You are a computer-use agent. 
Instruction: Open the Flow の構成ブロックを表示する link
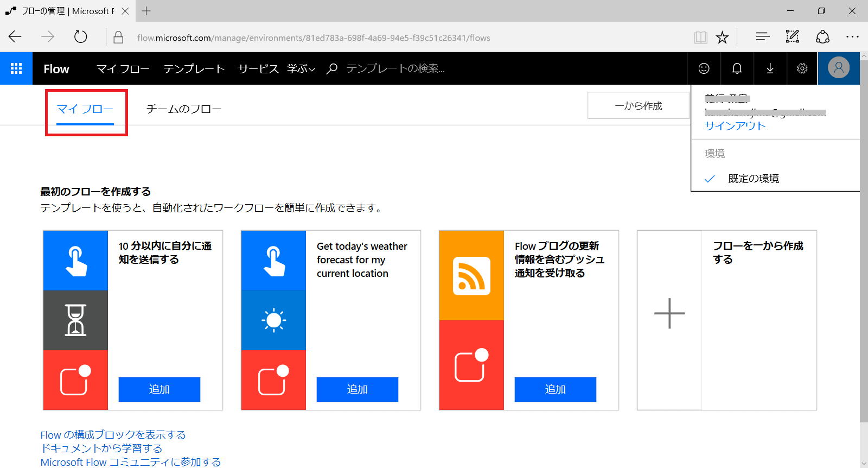[113, 435]
